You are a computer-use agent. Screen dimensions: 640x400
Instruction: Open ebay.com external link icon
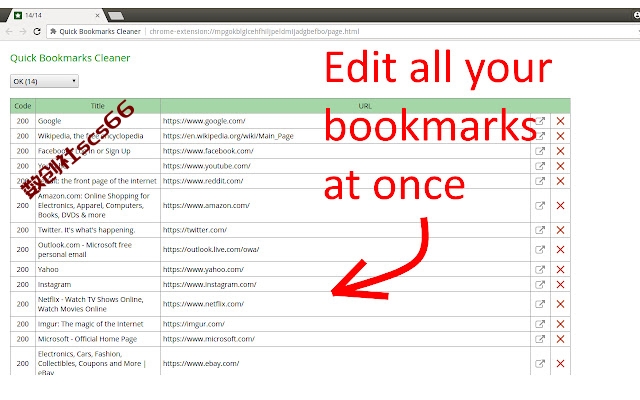(540, 363)
